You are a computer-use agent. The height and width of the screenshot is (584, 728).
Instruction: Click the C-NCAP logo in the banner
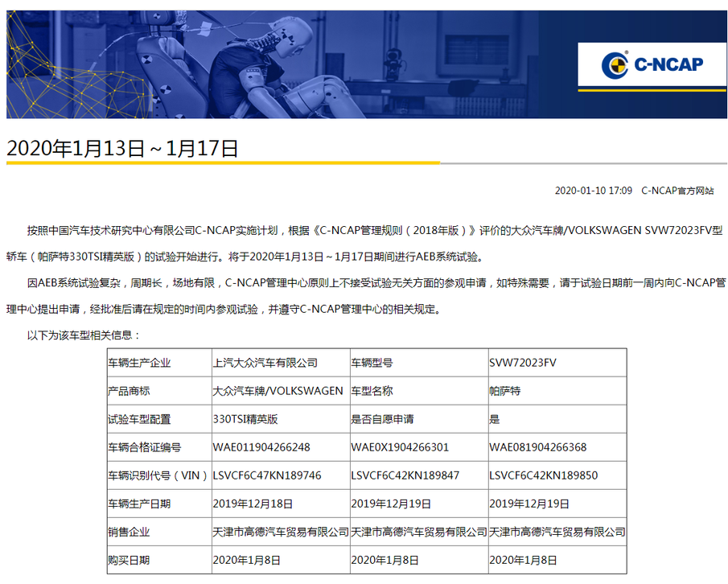tap(652, 64)
